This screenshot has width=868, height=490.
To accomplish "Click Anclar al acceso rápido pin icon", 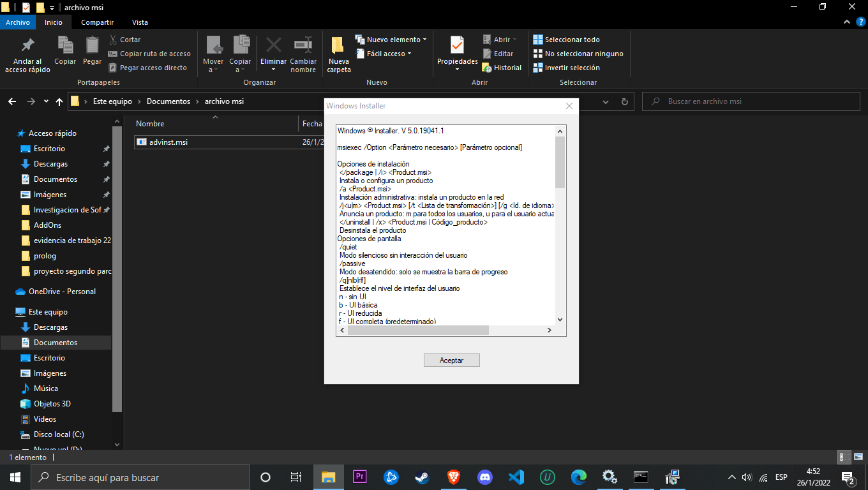I will (27, 46).
